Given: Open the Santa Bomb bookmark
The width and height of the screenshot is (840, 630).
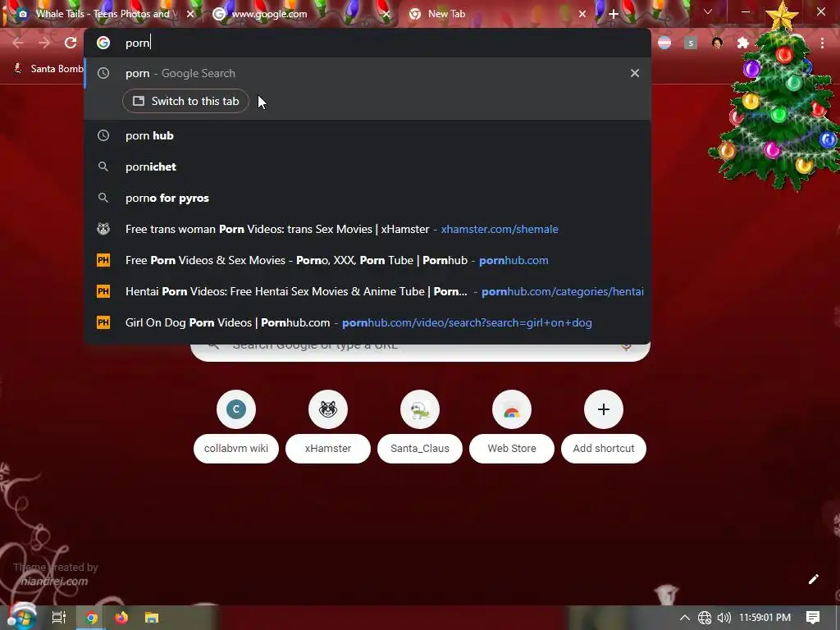Looking at the screenshot, I should click(48, 69).
